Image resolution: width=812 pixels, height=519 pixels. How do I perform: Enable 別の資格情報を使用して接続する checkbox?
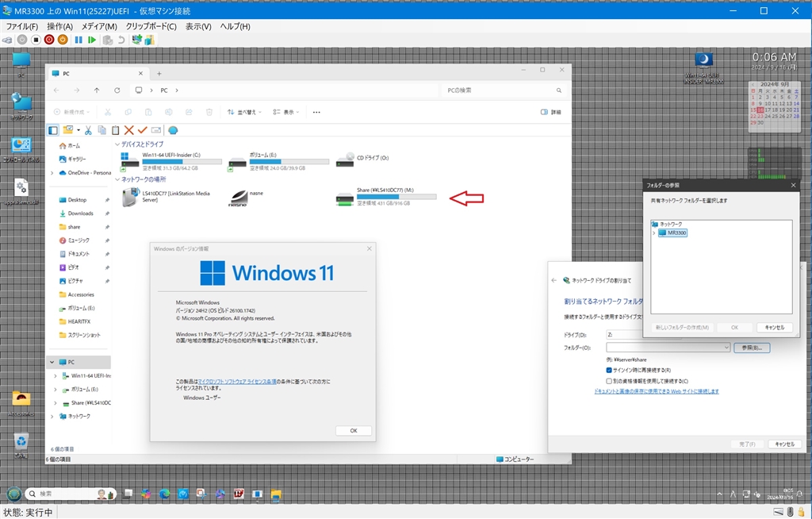609,381
